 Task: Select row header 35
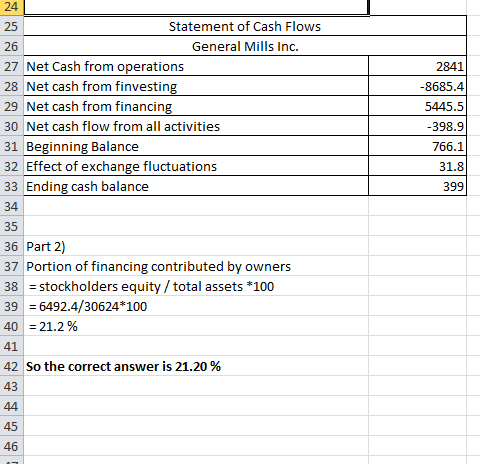coord(11,226)
